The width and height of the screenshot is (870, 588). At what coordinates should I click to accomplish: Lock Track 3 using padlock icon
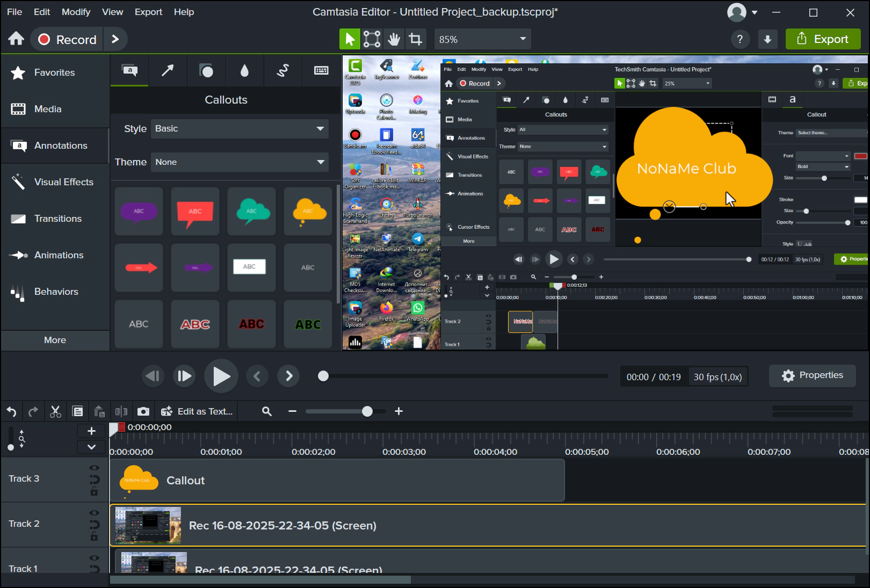[94, 491]
